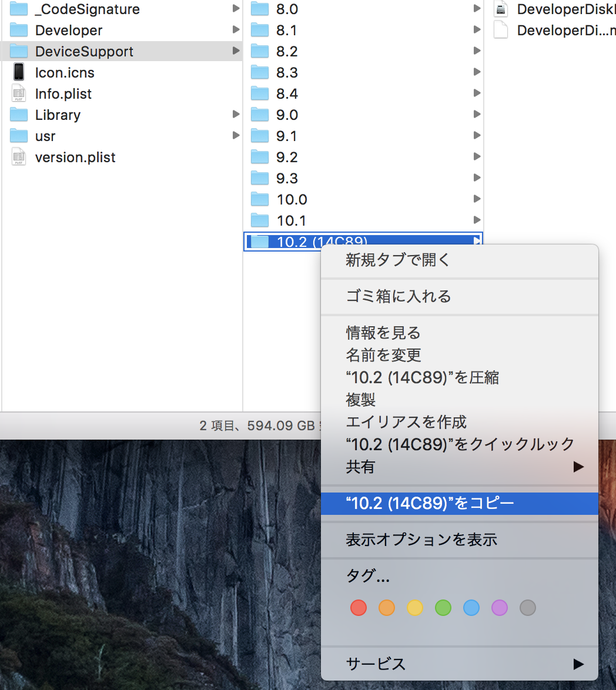Select the usr folder icon

click(19, 136)
